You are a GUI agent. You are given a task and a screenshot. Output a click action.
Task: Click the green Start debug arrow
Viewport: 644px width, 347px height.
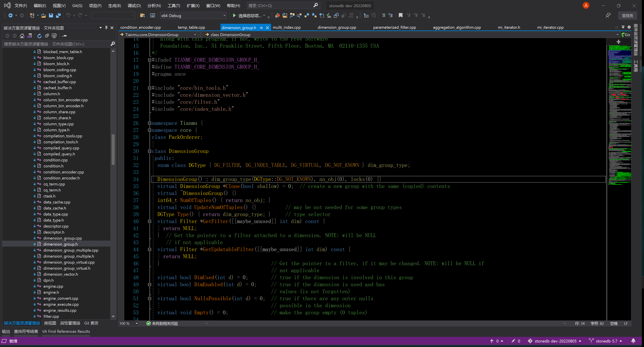[234, 16]
